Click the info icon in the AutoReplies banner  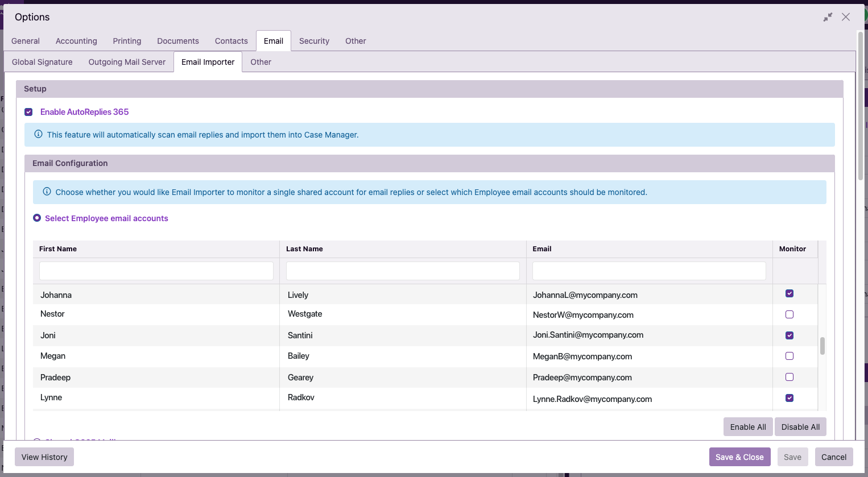[x=38, y=134]
